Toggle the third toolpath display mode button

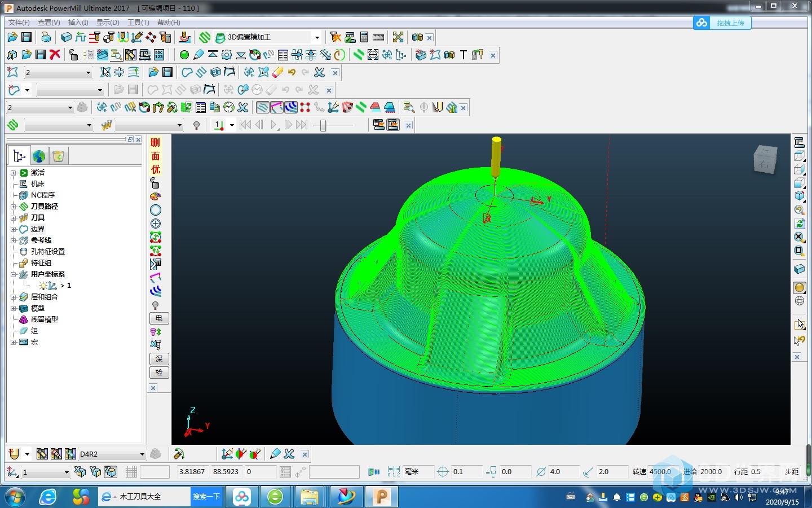tap(291, 107)
